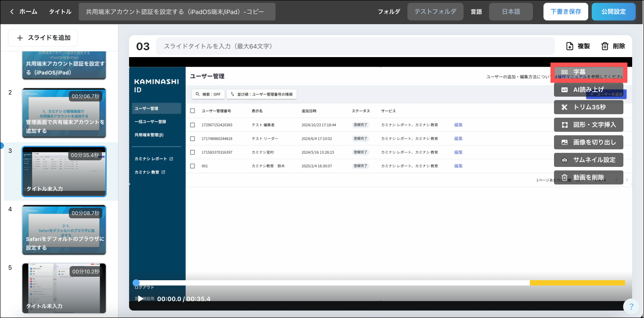Viewport: 644px width, 318px height.
Task: Click the main タイトル input field
Action: 177,12
